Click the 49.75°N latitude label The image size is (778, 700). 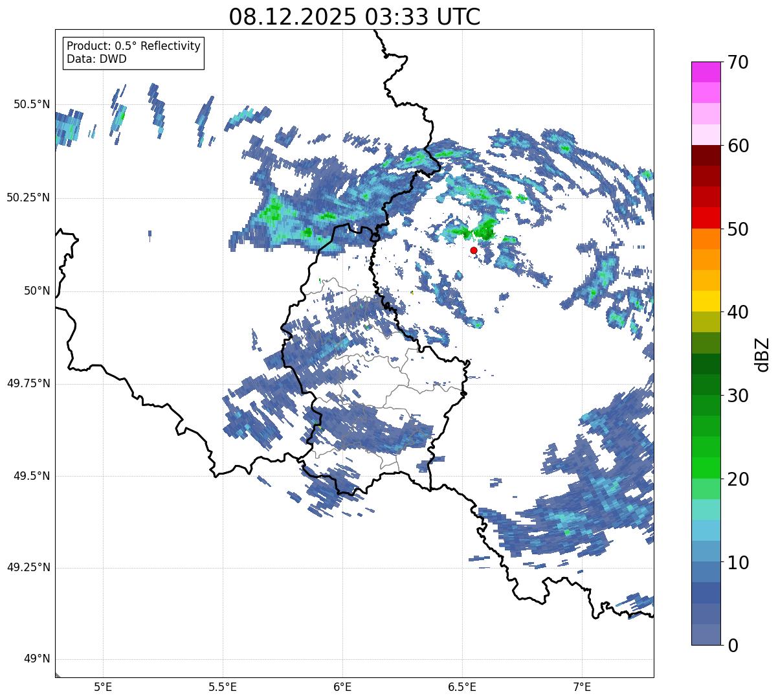point(28,383)
